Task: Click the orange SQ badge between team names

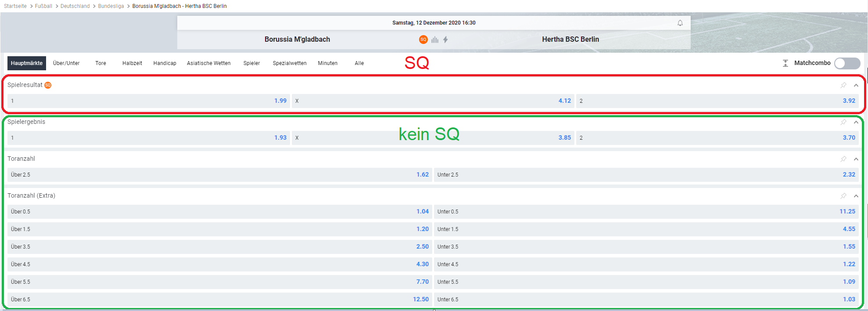Action: pos(423,40)
